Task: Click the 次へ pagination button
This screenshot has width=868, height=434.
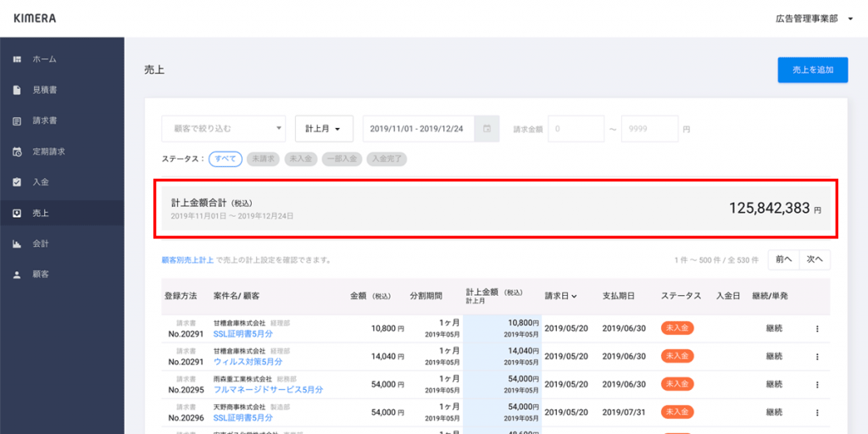Action: point(815,259)
